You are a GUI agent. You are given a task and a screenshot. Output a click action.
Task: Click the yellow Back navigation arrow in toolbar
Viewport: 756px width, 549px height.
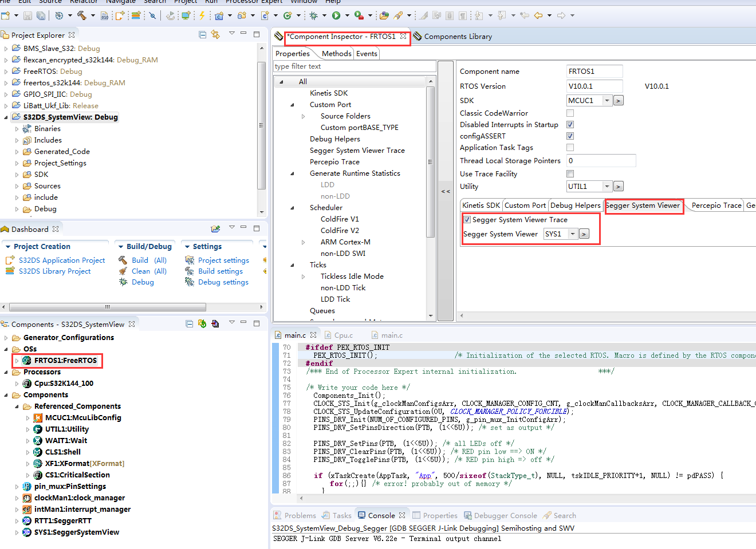click(538, 15)
